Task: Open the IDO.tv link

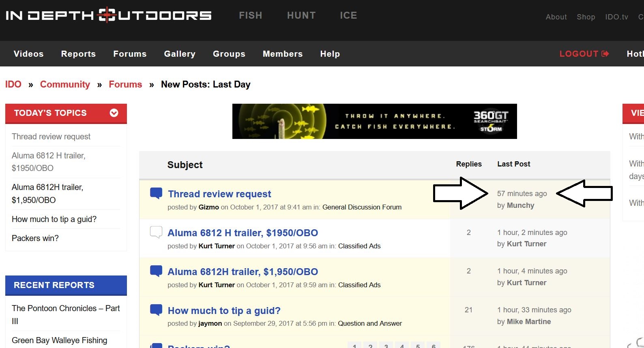Action: tap(616, 17)
